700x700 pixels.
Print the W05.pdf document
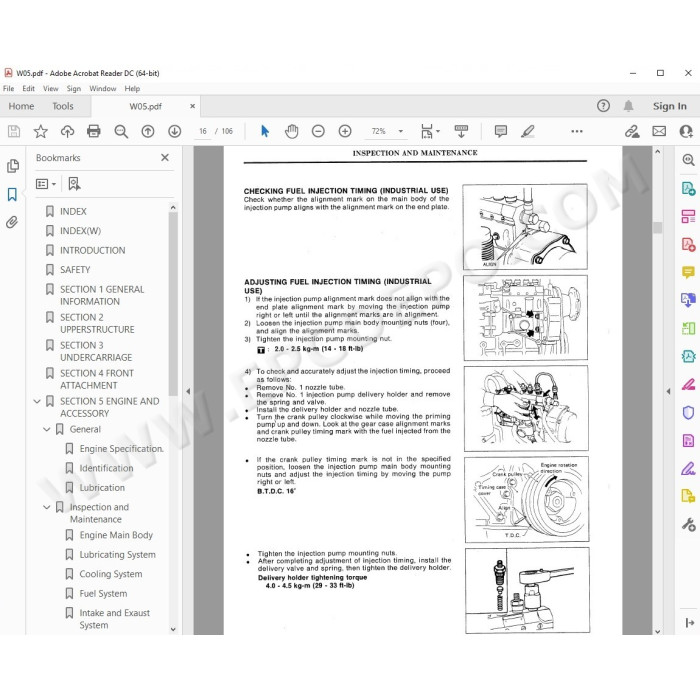point(94,131)
